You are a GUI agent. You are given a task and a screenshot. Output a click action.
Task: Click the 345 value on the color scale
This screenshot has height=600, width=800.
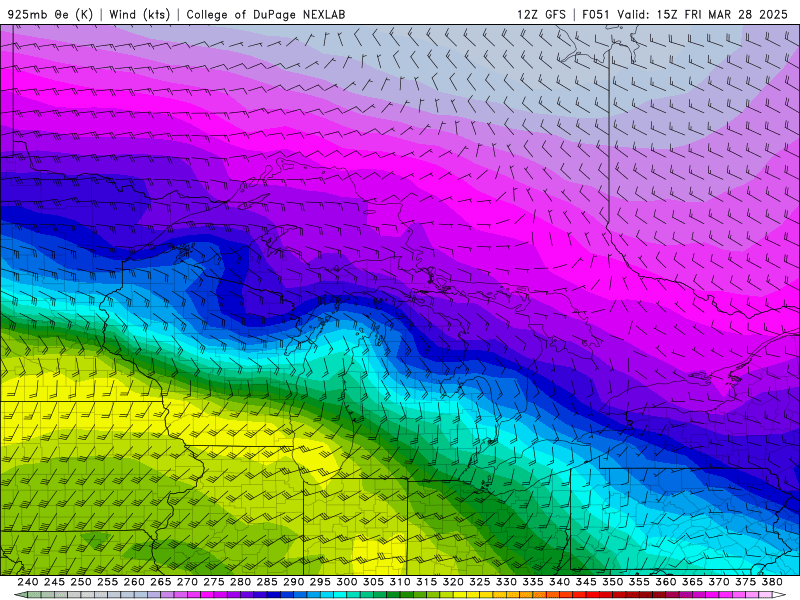click(586, 582)
